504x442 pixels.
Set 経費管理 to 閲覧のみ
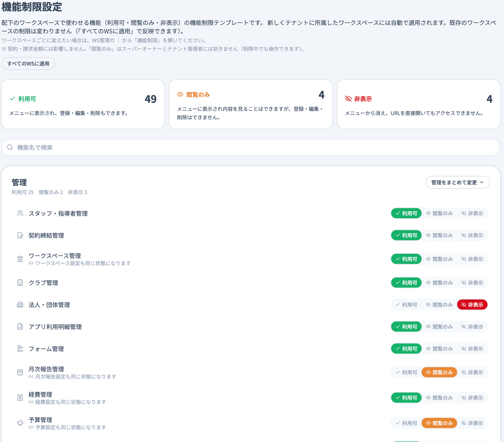coord(439,398)
